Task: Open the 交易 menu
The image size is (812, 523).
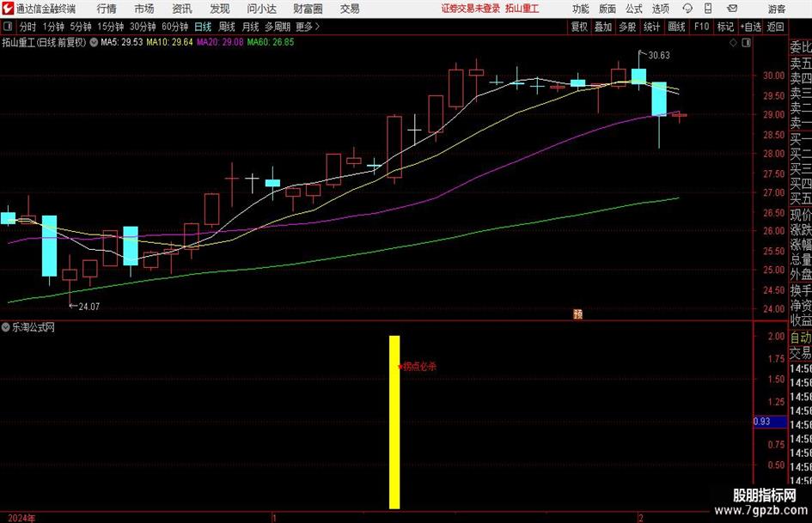Action: tap(350, 9)
